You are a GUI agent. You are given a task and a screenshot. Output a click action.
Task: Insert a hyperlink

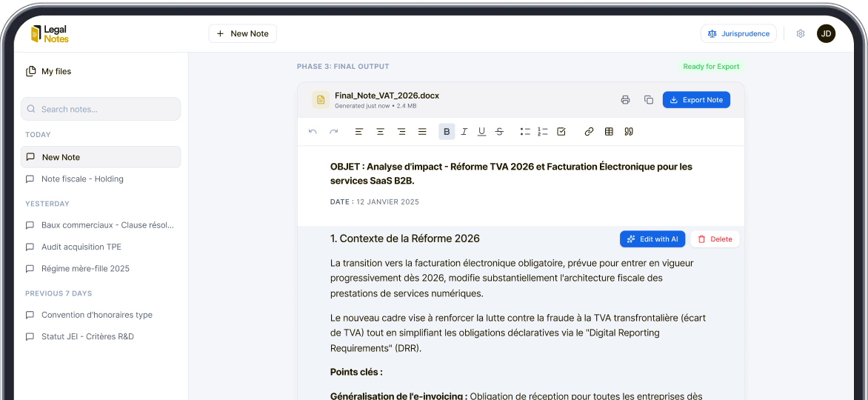[x=589, y=132]
